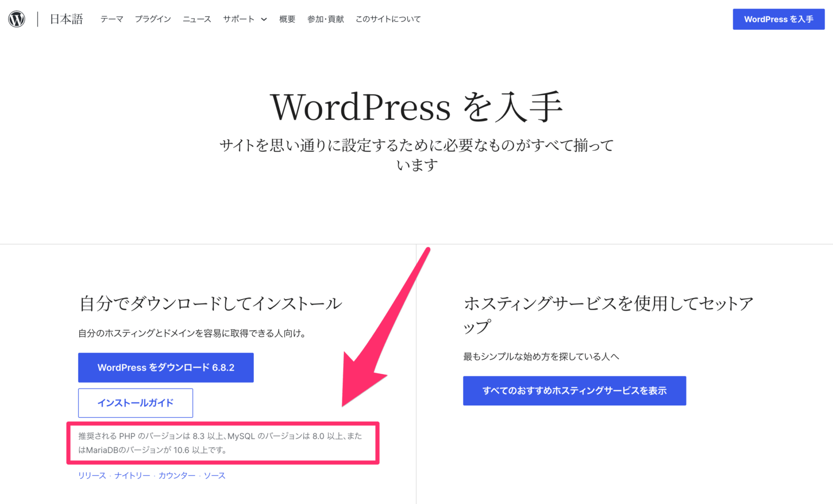Click the WordPress logo icon

point(16,18)
